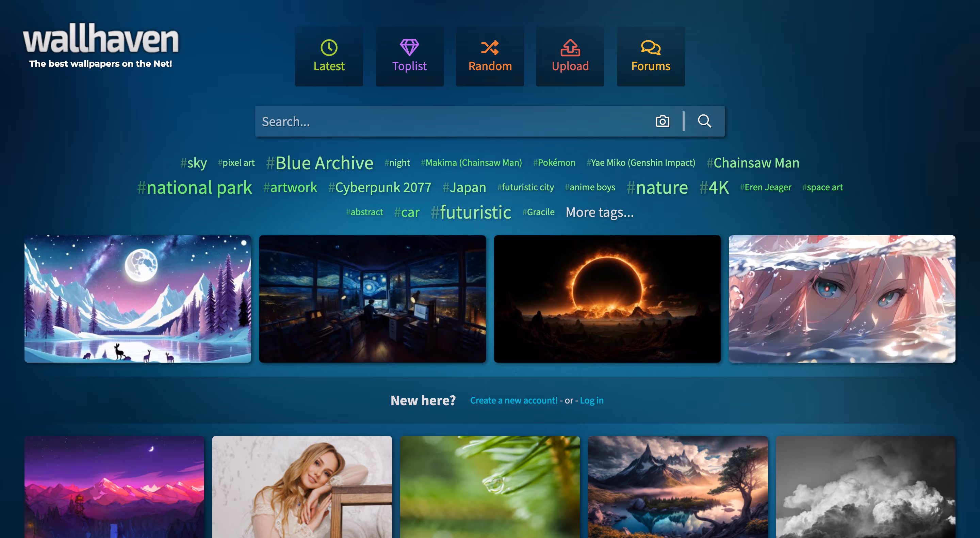Browse the #artwork tag
The width and height of the screenshot is (980, 538).
tap(290, 187)
